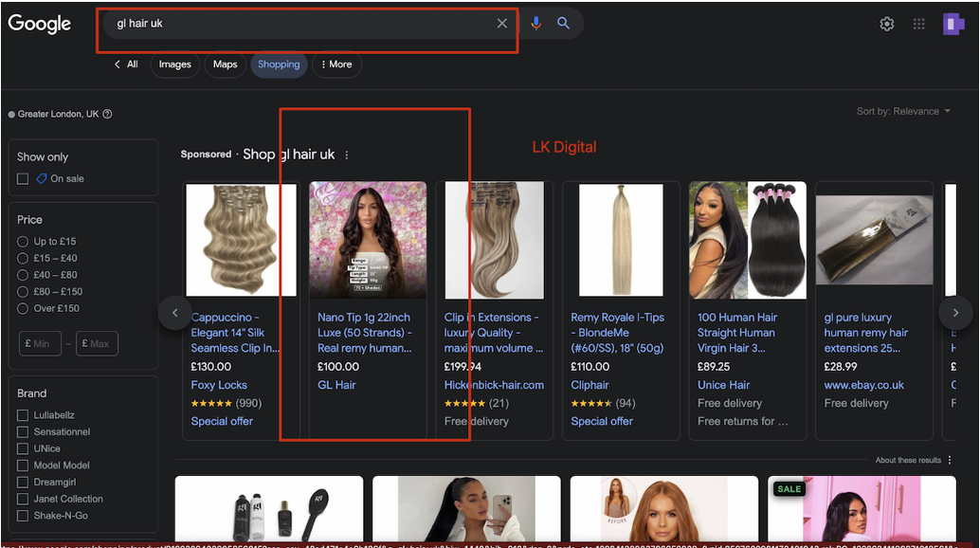Screen dimensions: 980x548
Task: Go back to All results
Action: pos(126,64)
